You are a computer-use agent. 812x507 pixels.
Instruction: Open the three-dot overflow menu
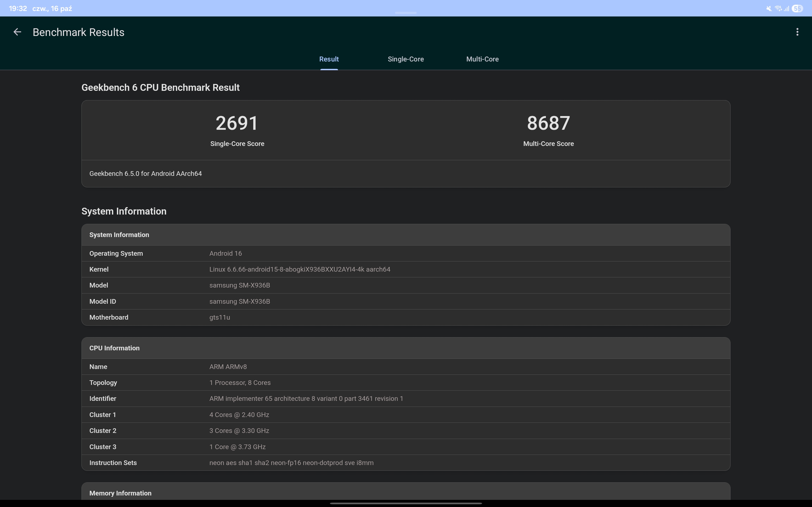click(797, 32)
